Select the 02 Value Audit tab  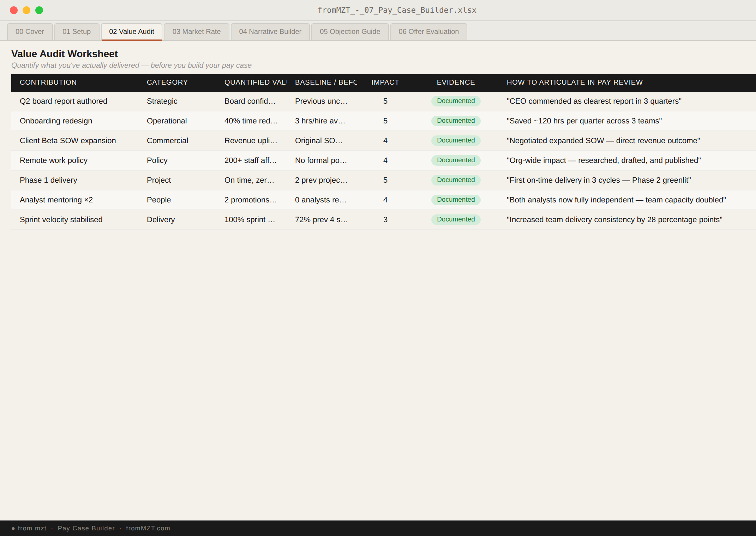point(132,32)
